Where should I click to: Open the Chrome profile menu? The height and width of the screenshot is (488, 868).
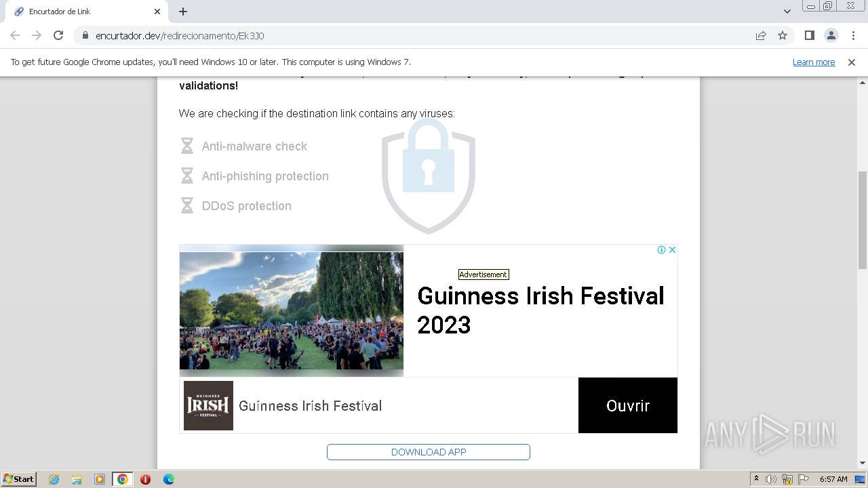tap(831, 35)
